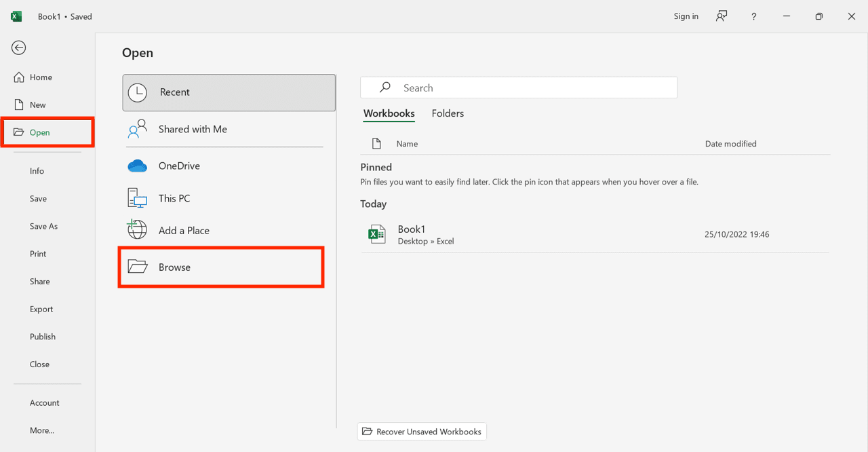Click the file type icon column header
The image size is (868, 452).
377,144
